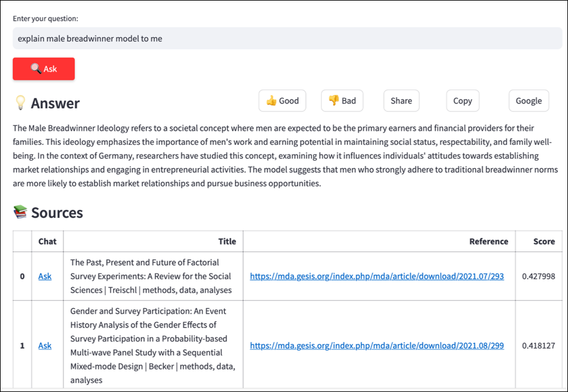Click the Reference column header
The image size is (568, 392).
[488, 242]
